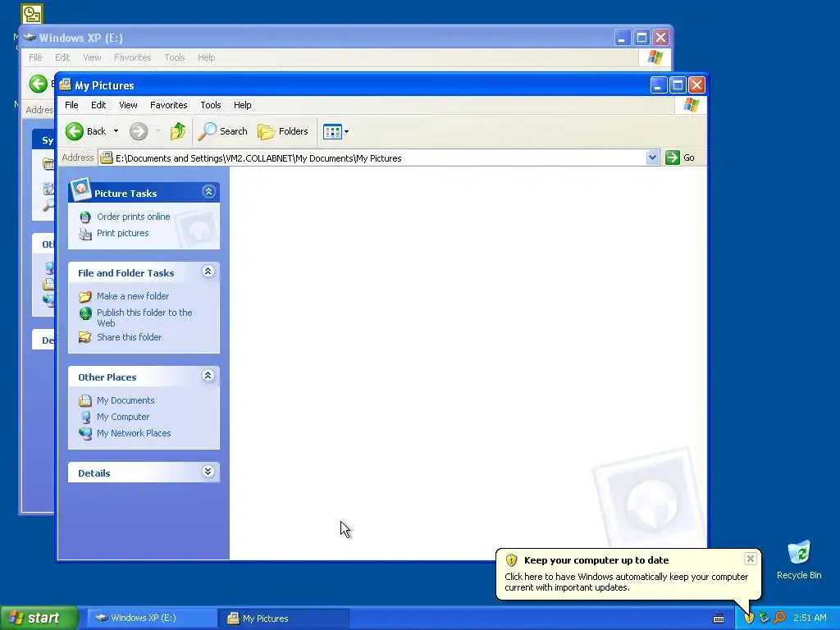Click the Print pictures printer icon
This screenshot has height=630, width=840.
click(85, 234)
